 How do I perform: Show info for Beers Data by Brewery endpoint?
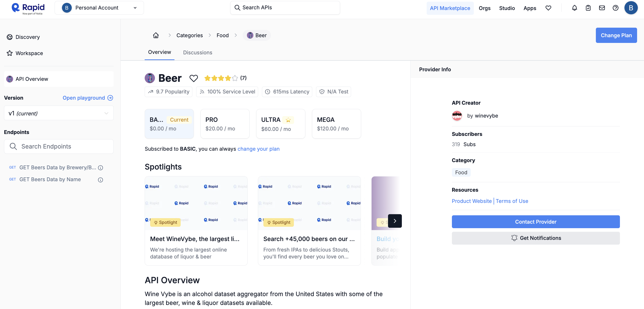100,168
